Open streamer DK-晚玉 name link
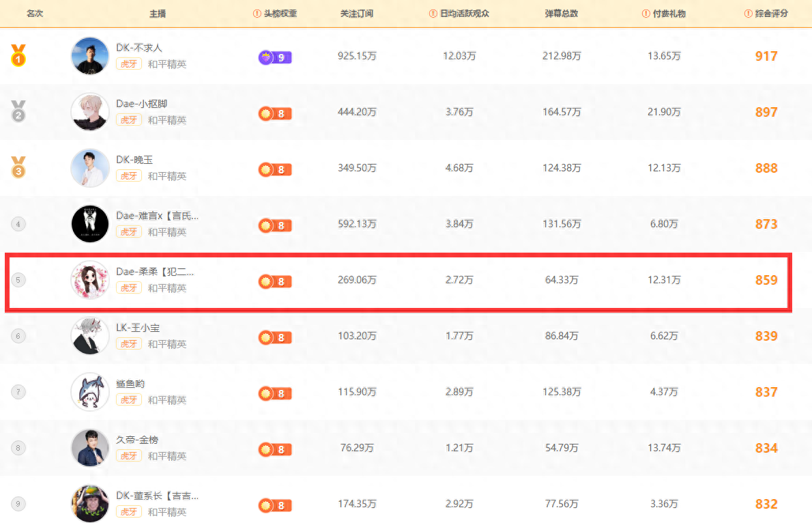The image size is (812, 523). [x=134, y=160]
